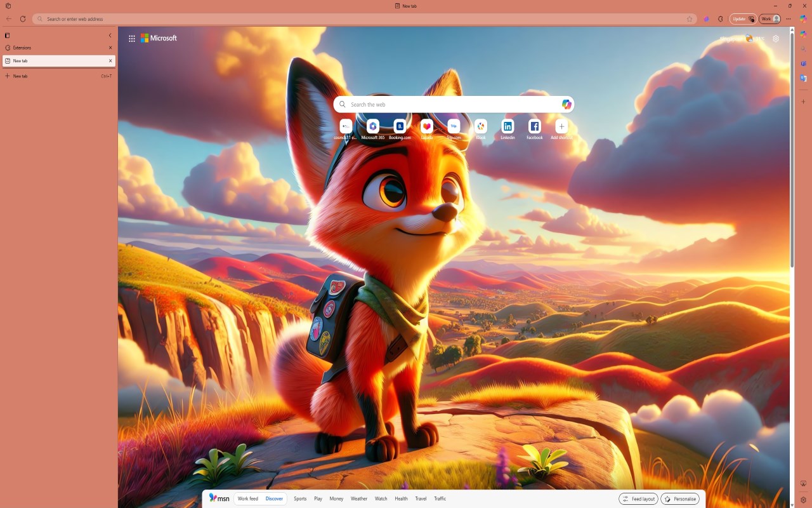812x508 pixels.
Task: Open the cosmos11 shortcut tile
Action: (x=346, y=129)
